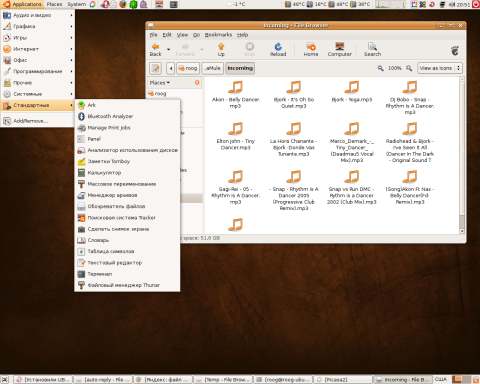Image resolution: width=480 pixels, height=384 pixels.
Task: Open Менеджер архивов
Action: tap(127, 195)
